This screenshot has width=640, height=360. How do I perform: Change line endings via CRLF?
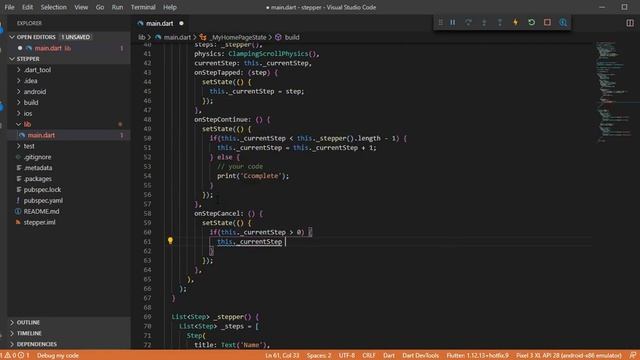[369, 356]
